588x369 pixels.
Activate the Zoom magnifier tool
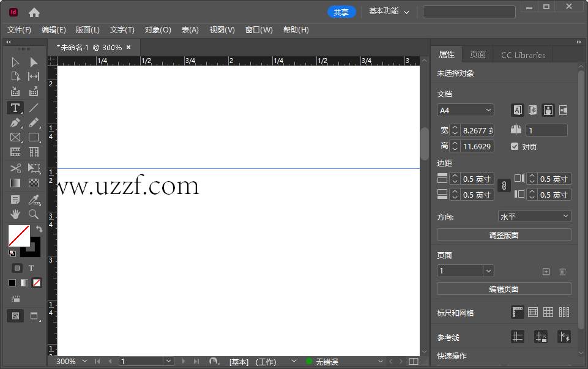pyautogui.click(x=34, y=214)
